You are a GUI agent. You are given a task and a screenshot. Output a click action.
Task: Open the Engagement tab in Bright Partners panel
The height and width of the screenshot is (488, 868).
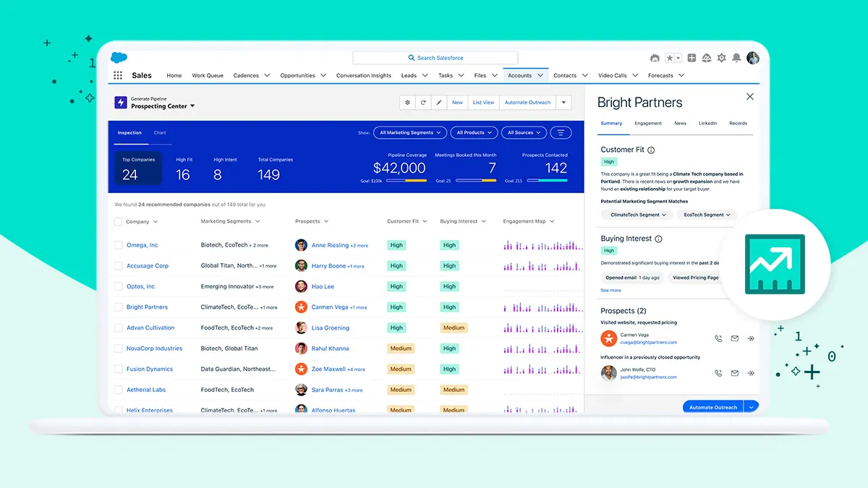coord(648,123)
